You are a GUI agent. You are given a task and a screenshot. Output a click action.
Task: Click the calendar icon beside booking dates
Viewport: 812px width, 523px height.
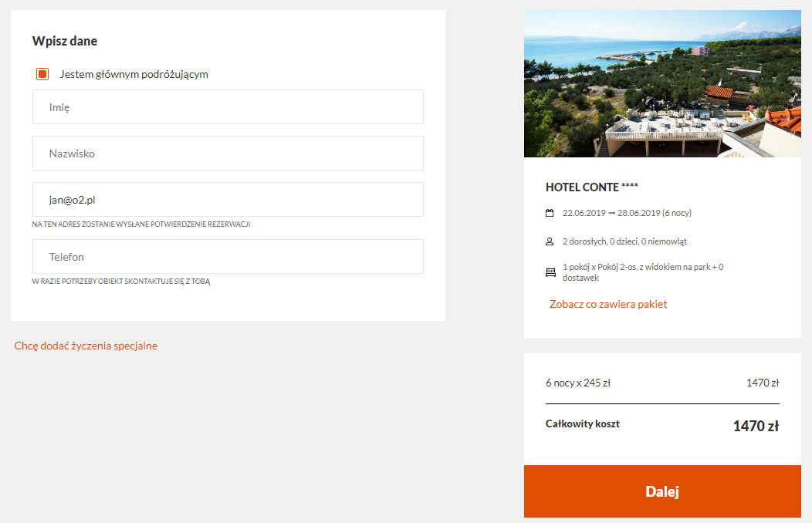(550, 213)
